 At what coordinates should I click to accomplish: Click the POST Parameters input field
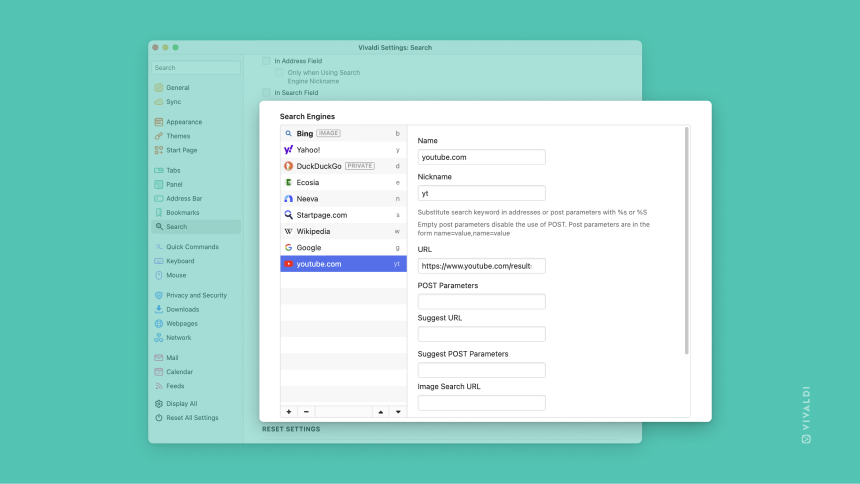[x=482, y=302]
